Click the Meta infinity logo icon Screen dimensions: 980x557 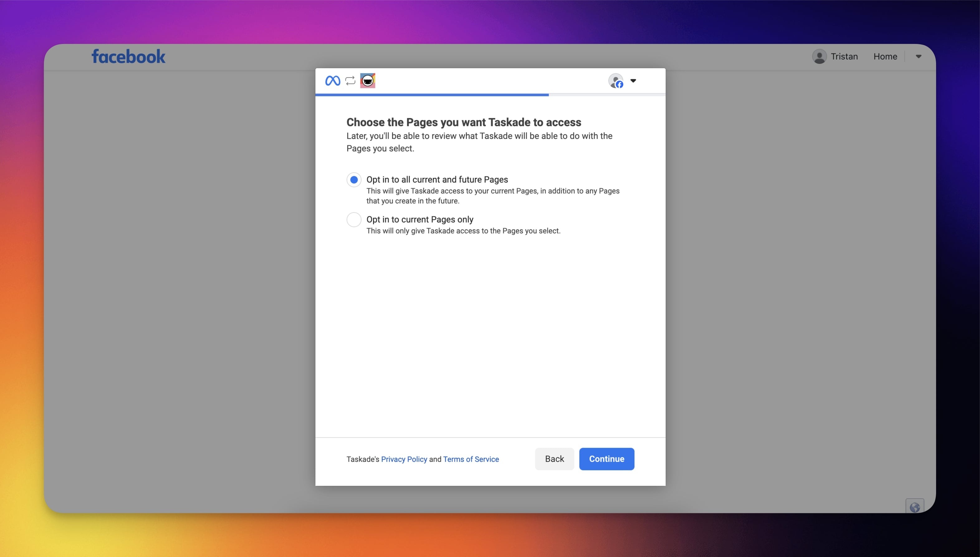click(332, 81)
